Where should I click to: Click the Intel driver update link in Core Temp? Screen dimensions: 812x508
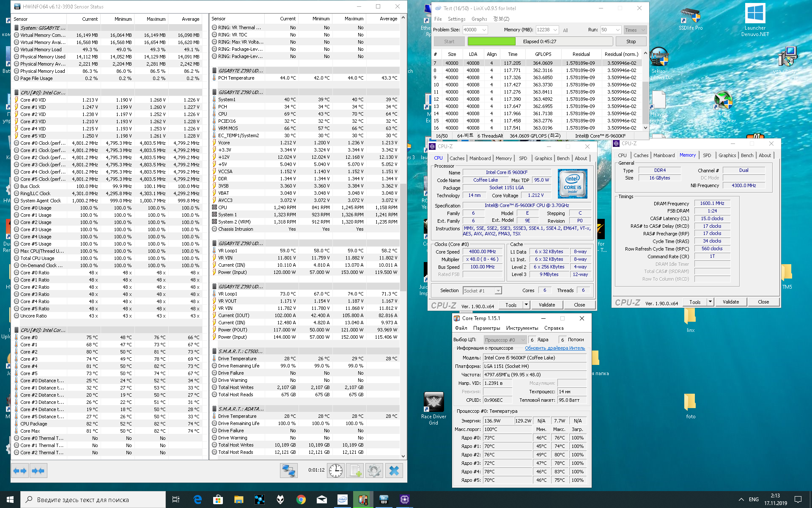pos(554,348)
